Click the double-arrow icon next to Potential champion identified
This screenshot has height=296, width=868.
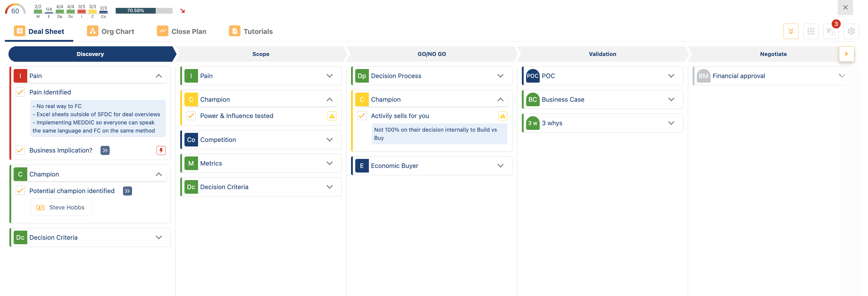tap(127, 191)
